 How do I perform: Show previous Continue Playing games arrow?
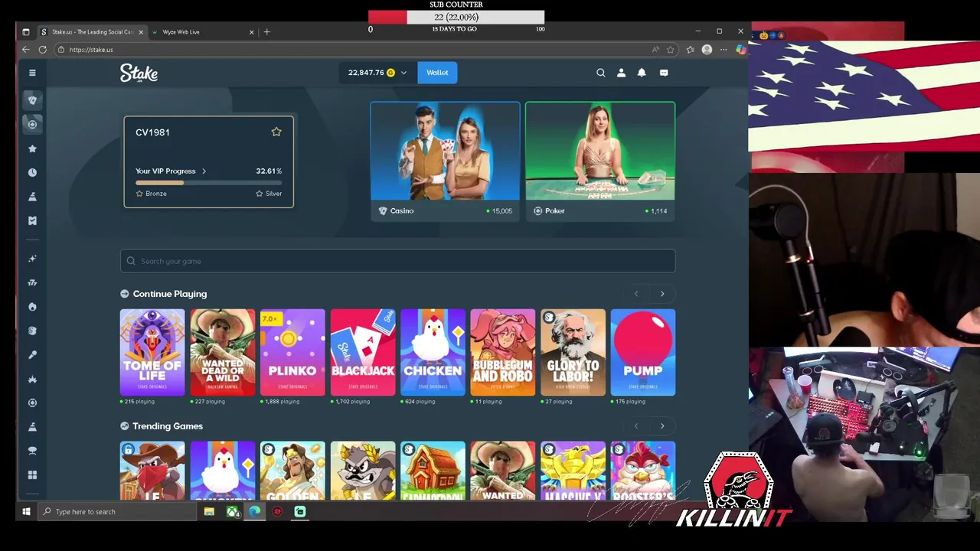pos(636,294)
